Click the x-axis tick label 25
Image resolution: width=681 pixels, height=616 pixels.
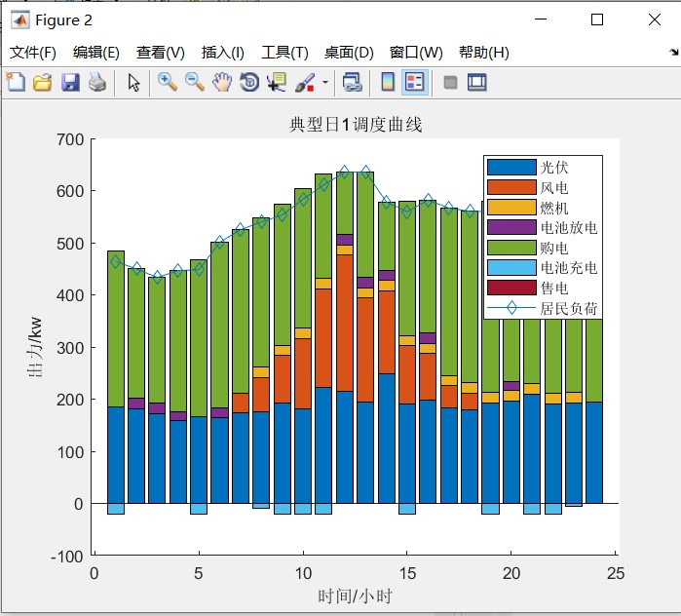(616, 573)
